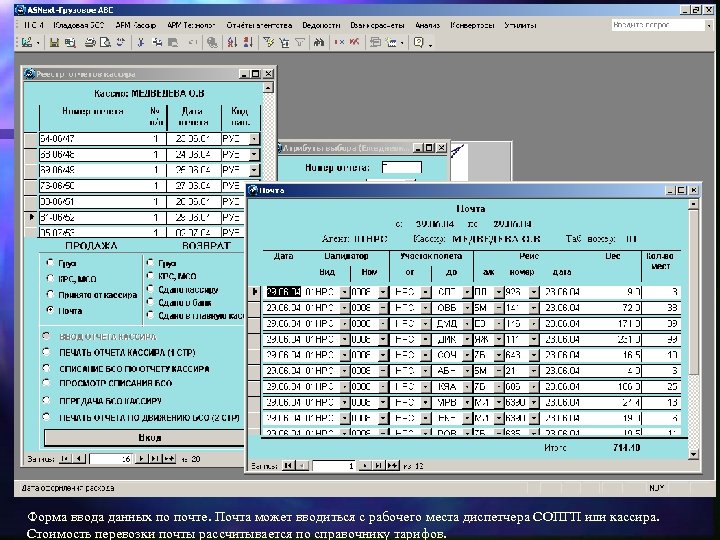Open the Кладовая БСО menu
The image size is (720, 540).
click(x=79, y=25)
